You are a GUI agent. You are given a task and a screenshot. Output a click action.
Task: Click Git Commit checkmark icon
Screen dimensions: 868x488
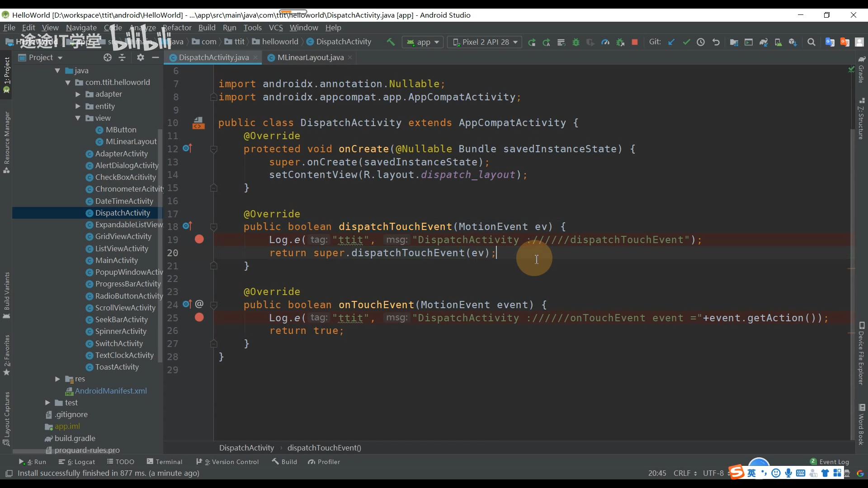pos(686,42)
